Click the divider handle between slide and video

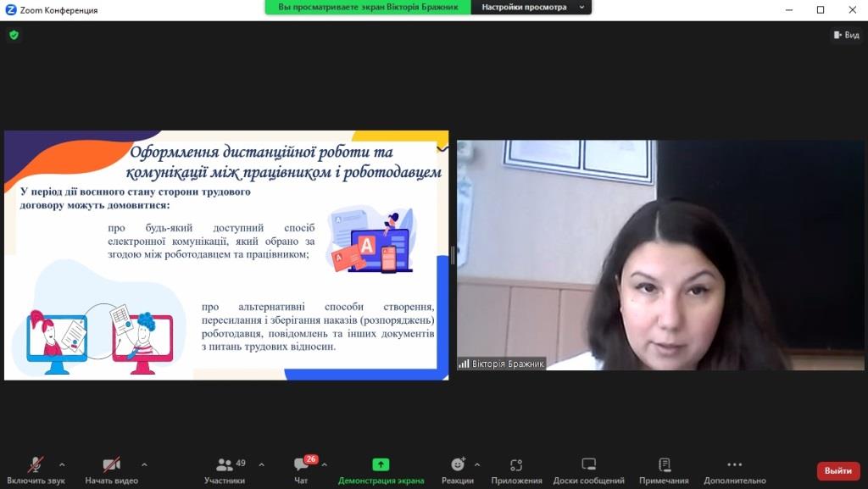click(453, 255)
